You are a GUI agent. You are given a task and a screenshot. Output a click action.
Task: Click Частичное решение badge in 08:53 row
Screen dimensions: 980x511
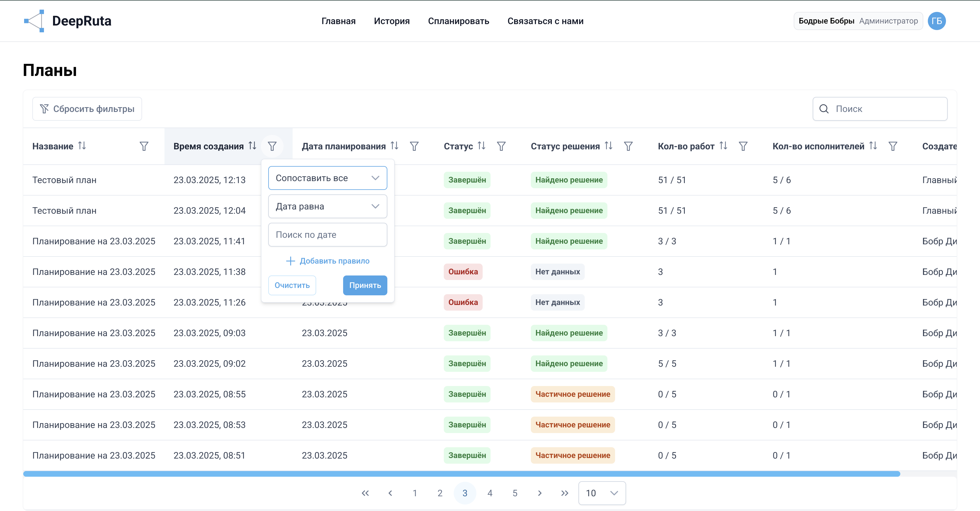573,425
